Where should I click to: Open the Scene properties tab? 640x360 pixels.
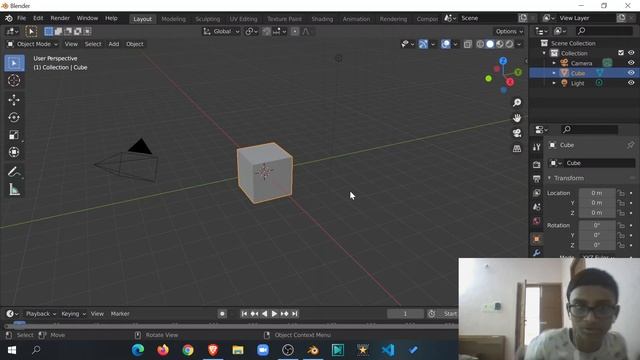[x=537, y=207]
